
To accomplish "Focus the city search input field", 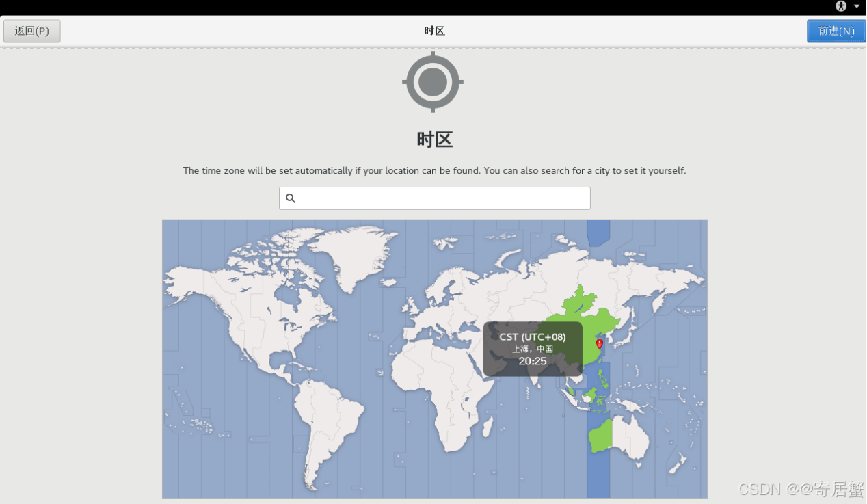I will coord(434,198).
